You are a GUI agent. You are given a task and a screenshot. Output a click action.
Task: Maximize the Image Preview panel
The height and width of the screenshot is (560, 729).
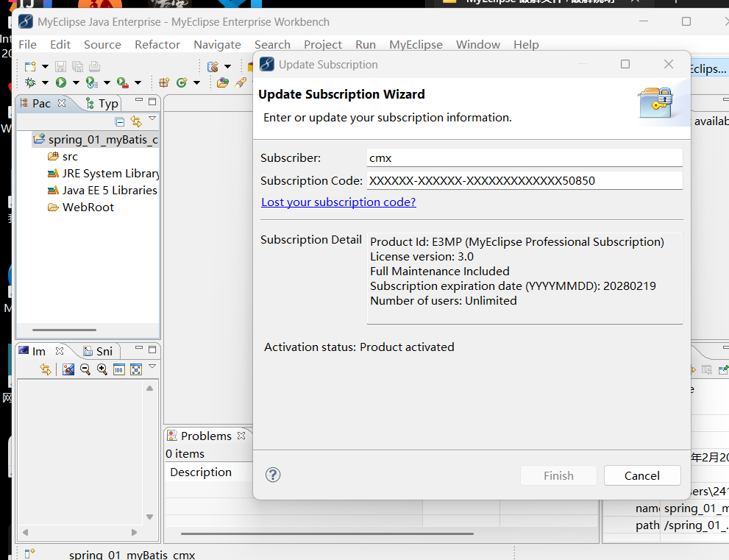point(152,350)
